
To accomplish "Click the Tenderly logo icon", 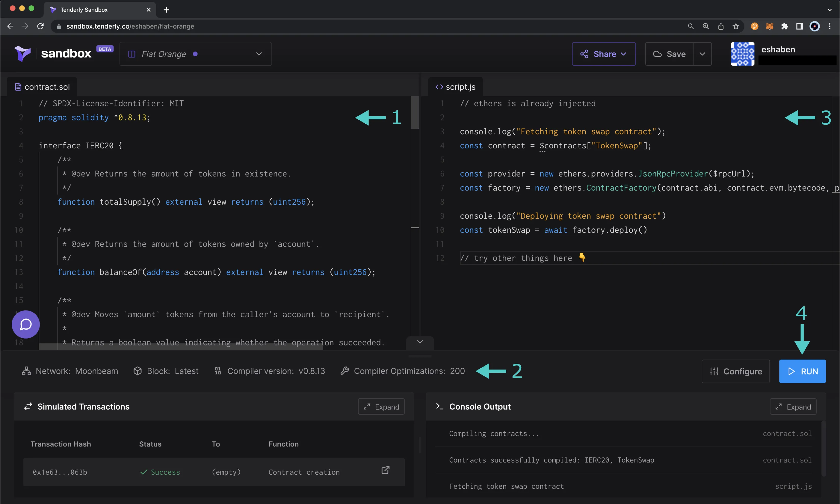I will pos(22,54).
